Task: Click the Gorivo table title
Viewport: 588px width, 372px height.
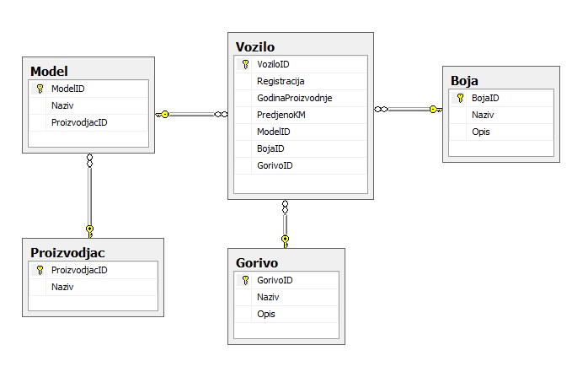Action: tap(286, 262)
